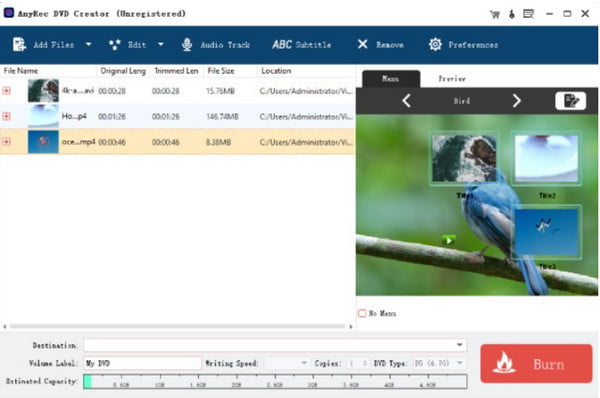Switch to the Preview tab

452,79
